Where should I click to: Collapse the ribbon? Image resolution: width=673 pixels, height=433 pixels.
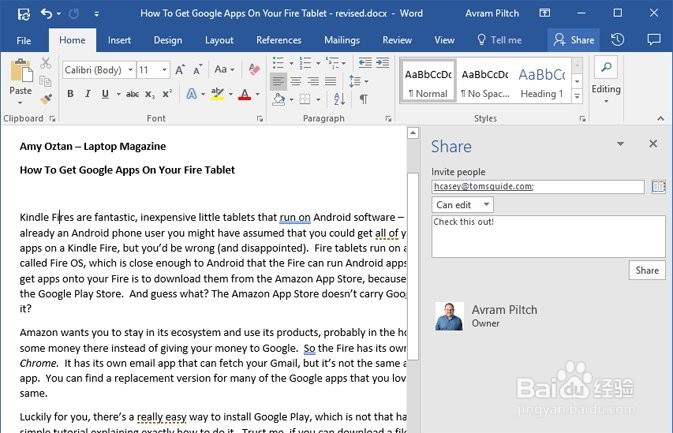point(661,118)
